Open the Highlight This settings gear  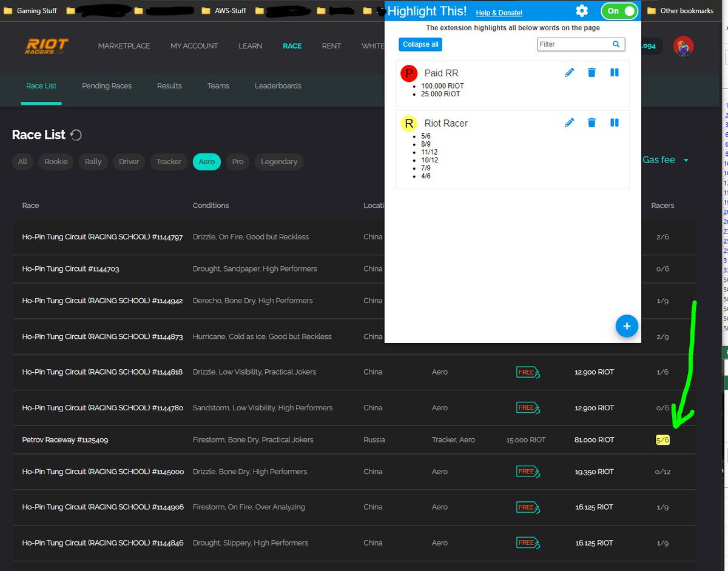(581, 11)
